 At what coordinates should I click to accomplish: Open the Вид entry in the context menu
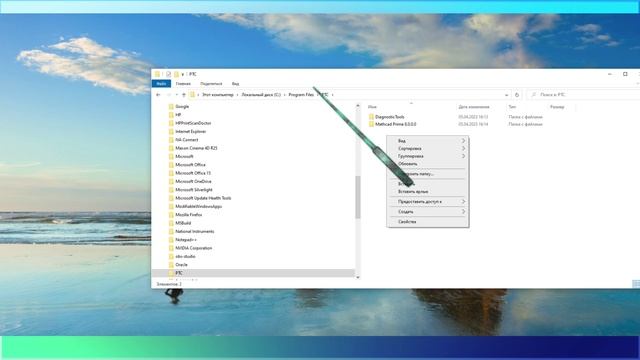point(428,141)
